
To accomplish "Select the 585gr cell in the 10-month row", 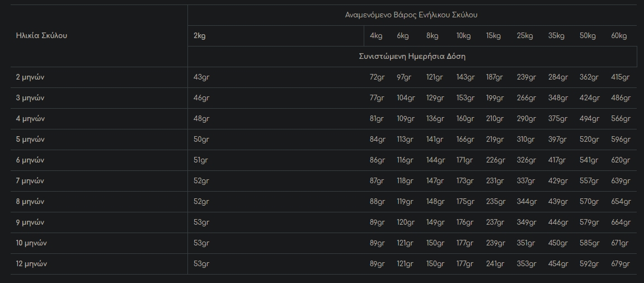I will (x=589, y=243).
